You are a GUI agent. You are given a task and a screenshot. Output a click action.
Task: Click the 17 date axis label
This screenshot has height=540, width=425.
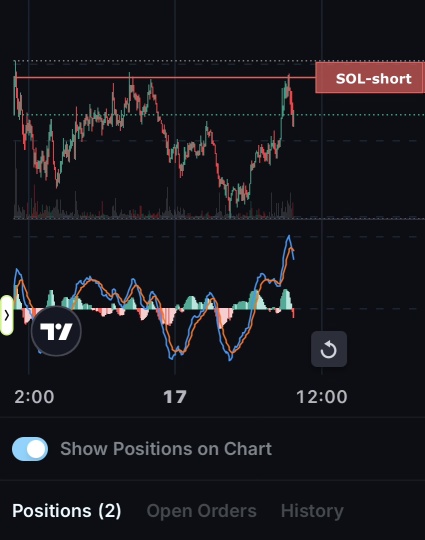(x=175, y=397)
